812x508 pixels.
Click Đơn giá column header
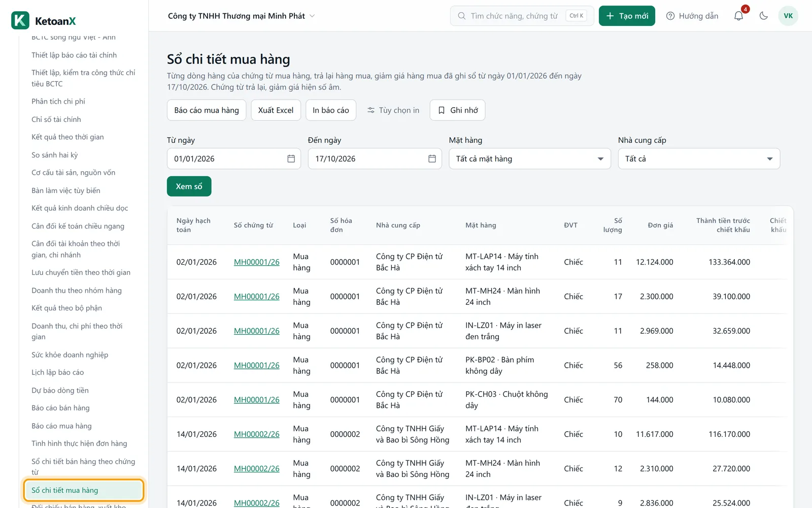(660, 225)
